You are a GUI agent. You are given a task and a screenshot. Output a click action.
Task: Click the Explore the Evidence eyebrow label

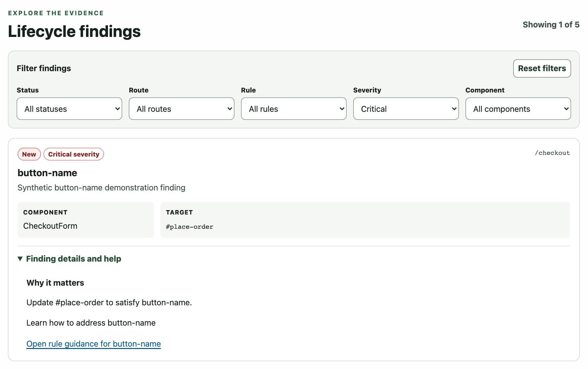(x=56, y=13)
